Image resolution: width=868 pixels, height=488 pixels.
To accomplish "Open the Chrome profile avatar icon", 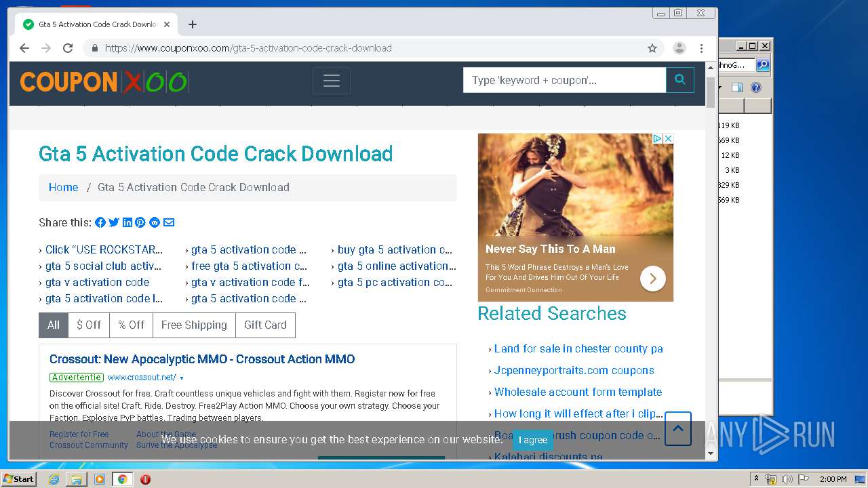I will pos(679,48).
